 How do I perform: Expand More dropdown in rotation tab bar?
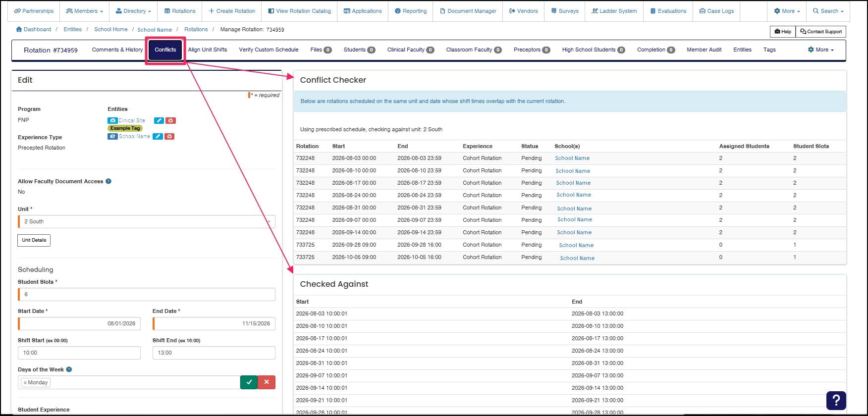[820, 50]
